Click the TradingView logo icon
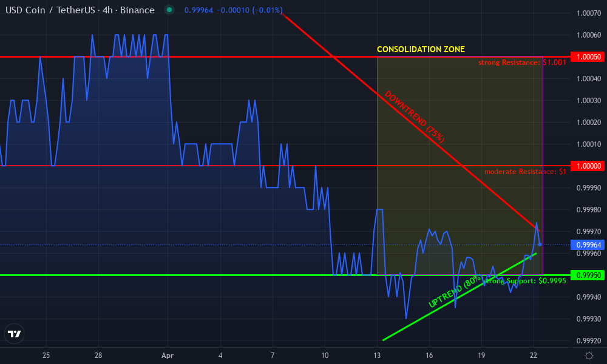Image resolution: width=607 pixels, height=364 pixels. point(15,334)
